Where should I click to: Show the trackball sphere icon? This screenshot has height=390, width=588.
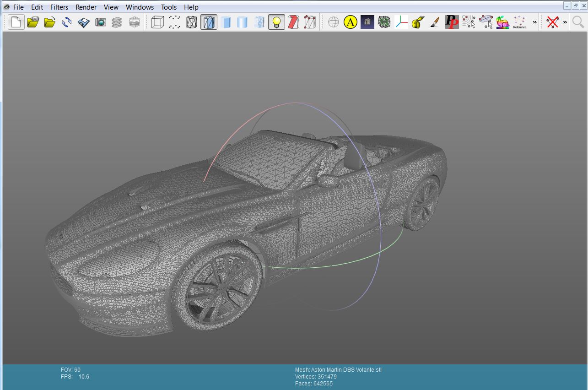click(334, 22)
